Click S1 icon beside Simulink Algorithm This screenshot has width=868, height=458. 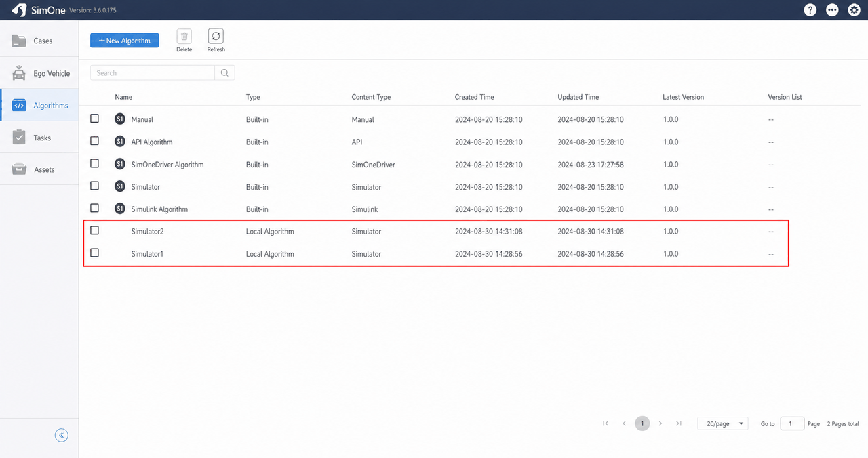coord(120,209)
